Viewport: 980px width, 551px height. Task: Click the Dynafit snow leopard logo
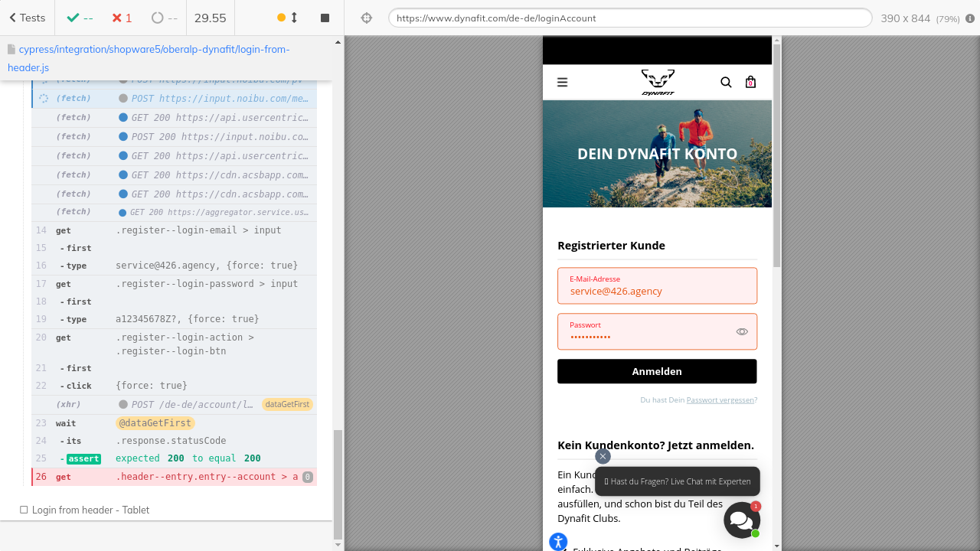(657, 82)
